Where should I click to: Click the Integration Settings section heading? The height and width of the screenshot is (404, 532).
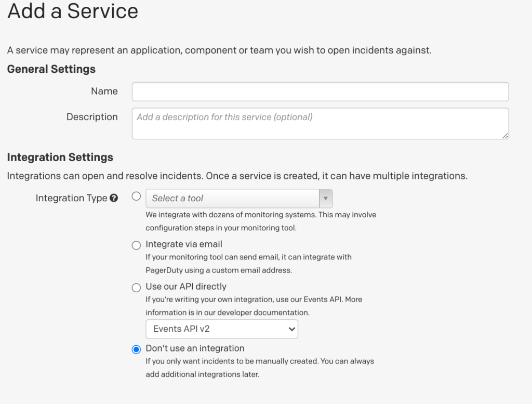60,157
